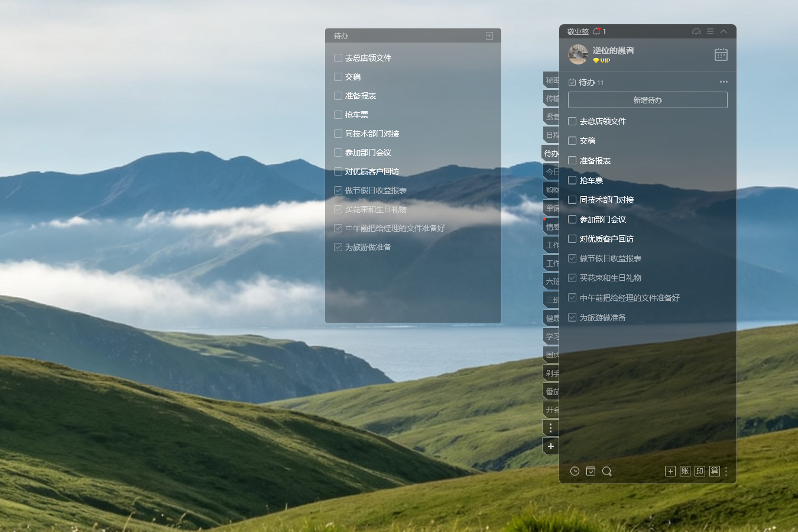Open the hamburger menu in 敬业签 title bar
Image resolution: width=798 pixels, height=532 pixels.
pos(710,31)
